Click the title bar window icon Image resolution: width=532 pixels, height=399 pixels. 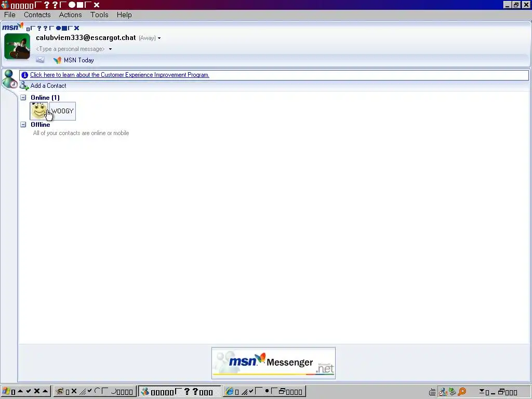tap(5, 5)
